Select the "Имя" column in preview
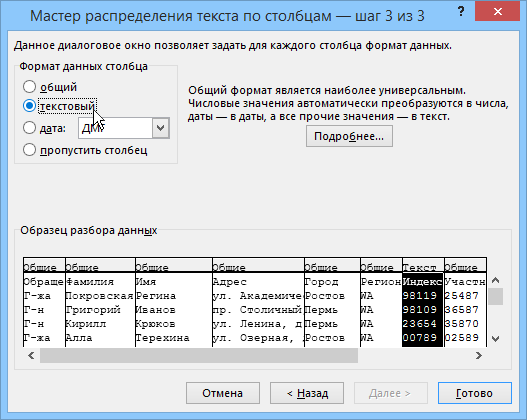The height and width of the screenshot is (420, 527). pyautogui.click(x=146, y=282)
